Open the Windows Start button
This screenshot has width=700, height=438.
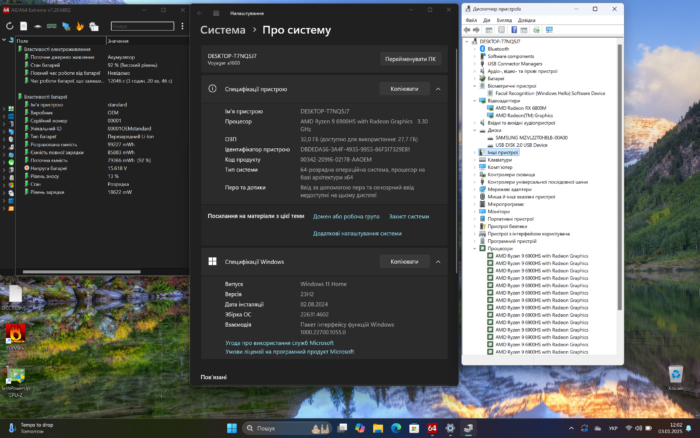pos(232,428)
